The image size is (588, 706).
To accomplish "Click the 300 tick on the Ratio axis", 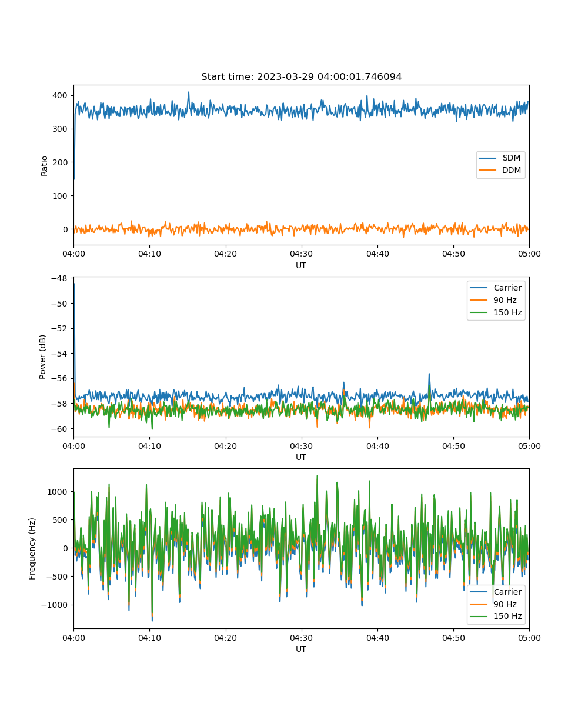I will [x=61, y=129].
